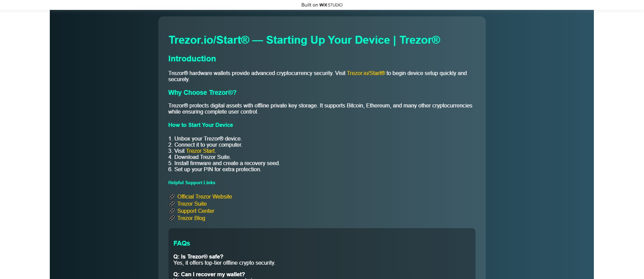Click the FAQs heading
Screen dimensions: 644x279
(x=182, y=243)
